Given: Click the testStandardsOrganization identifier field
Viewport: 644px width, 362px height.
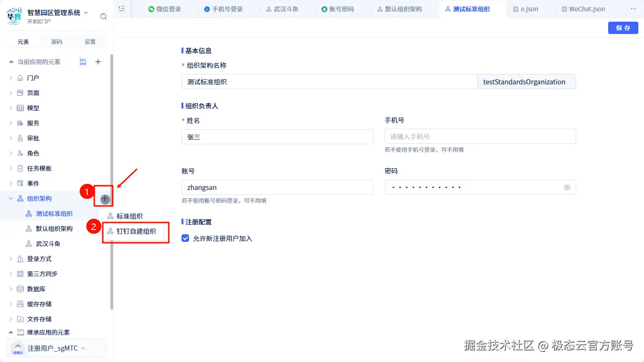Looking at the screenshot, I should (527, 82).
